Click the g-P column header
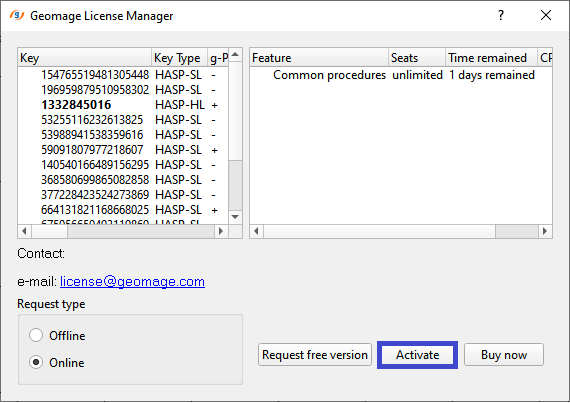The width and height of the screenshot is (570, 403). tap(218, 58)
